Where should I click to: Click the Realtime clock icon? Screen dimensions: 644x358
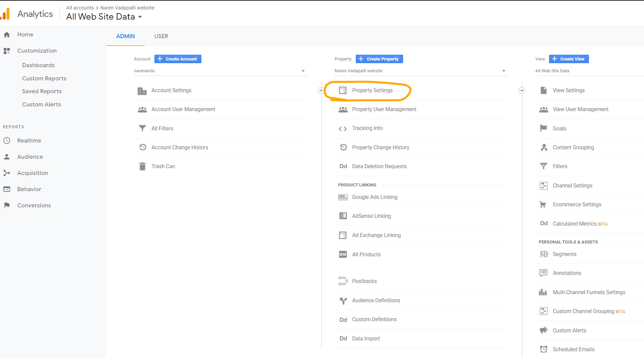7,140
